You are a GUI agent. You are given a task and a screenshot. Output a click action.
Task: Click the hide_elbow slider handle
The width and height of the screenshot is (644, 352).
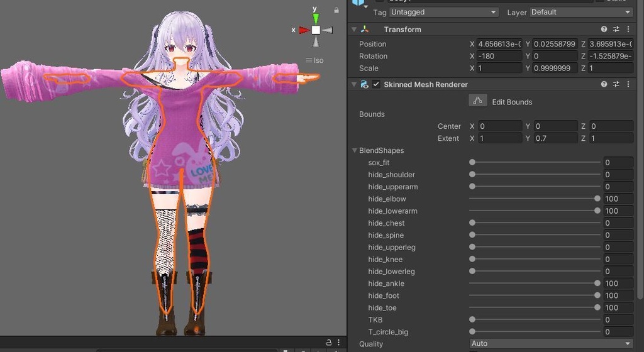pyautogui.click(x=597, y=199)
